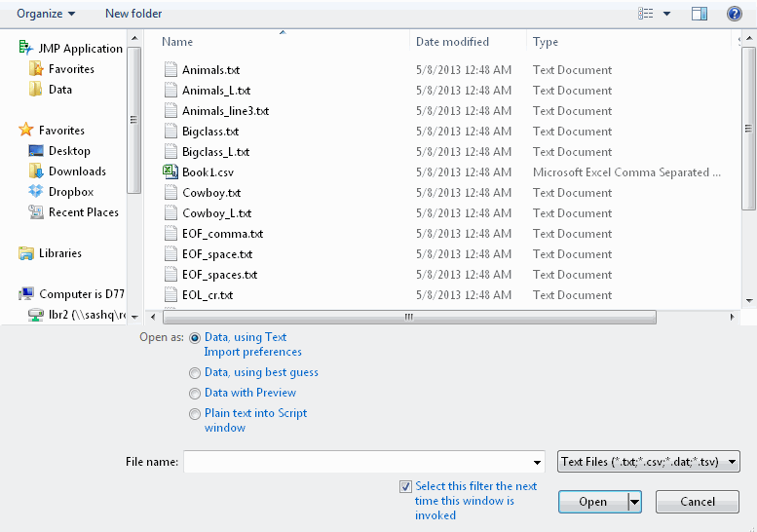
Task: Select the EOF_spaces.txt file name
Action: point(219,274)
